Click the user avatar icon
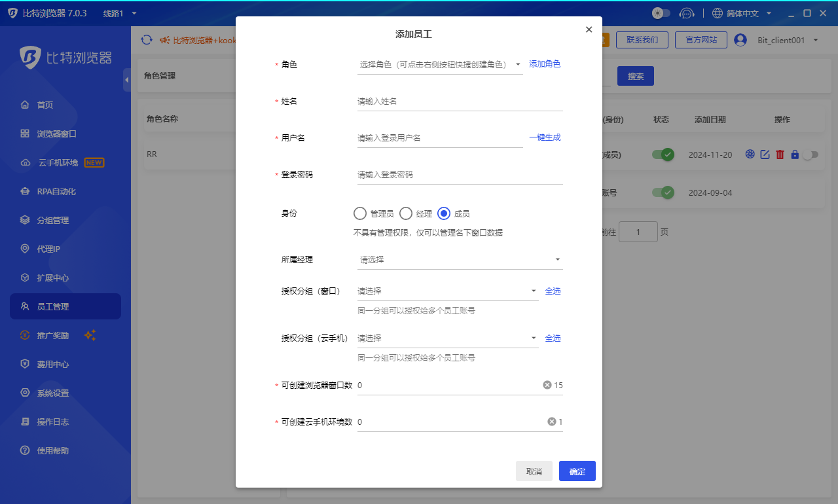The height and width of the screenshot is (504, 838). [x=740, y=40]
